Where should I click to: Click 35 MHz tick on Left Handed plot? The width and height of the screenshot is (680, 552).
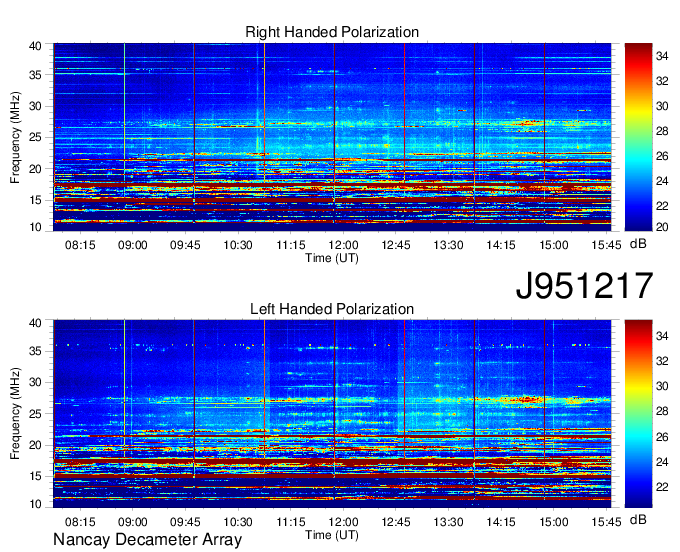pyautogui.click(x=35, y=351)
